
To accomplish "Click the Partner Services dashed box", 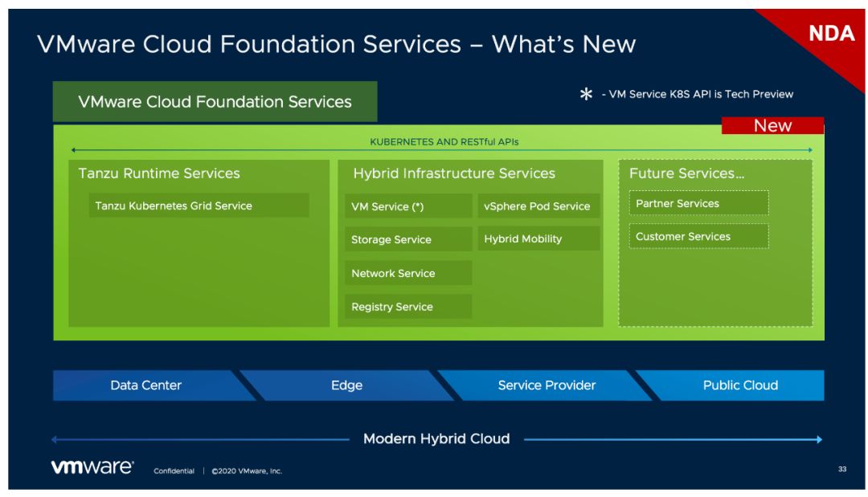I will 698,203.
